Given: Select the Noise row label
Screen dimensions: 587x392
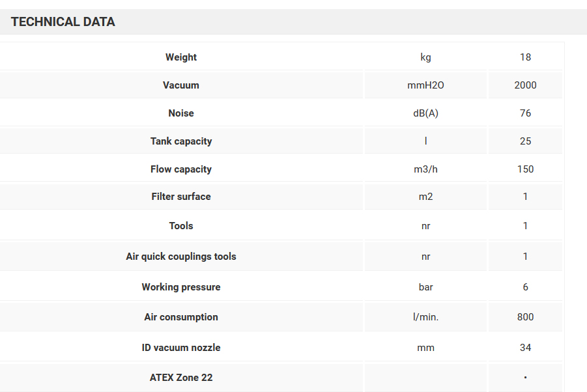Looking at the screenshot, I should coord(181,113).
